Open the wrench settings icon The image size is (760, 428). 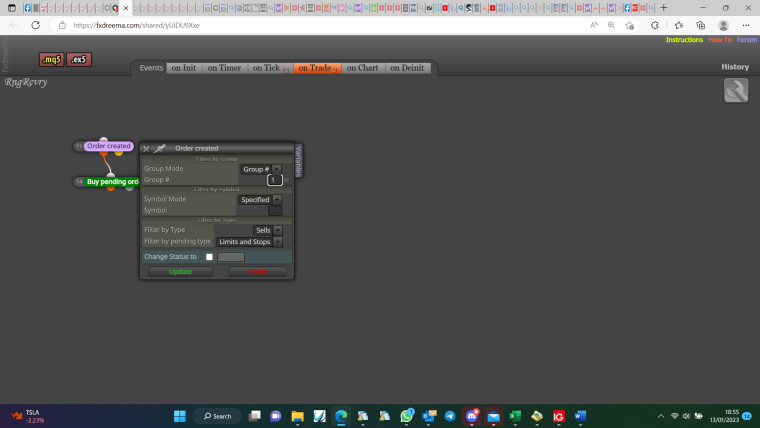[x=736, y=90]
